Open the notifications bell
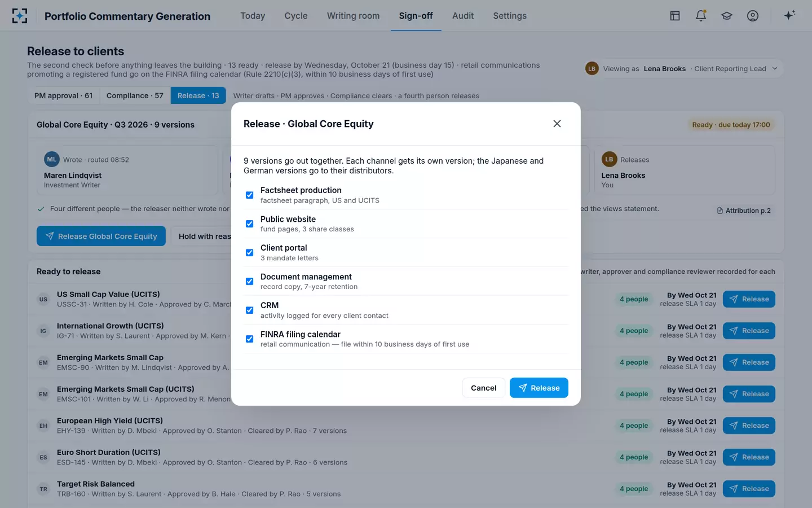 click(x=701, y=16)
